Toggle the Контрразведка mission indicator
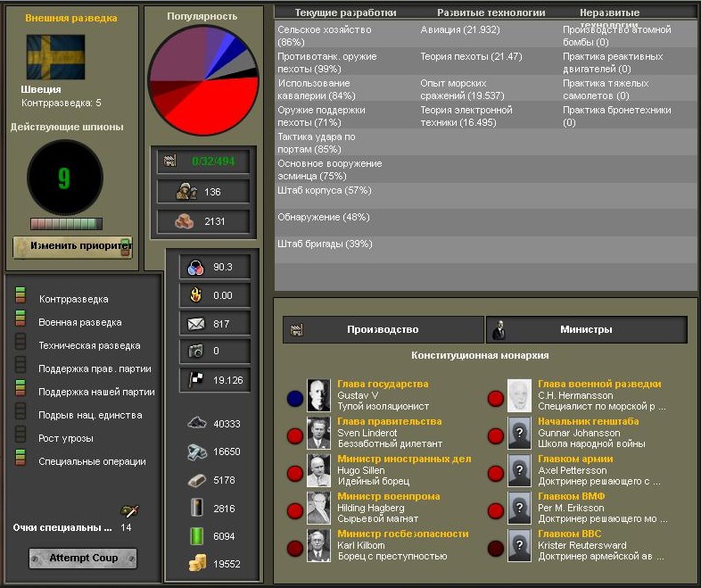The height and width of the screenshot is (588, 701). (21, 299)
